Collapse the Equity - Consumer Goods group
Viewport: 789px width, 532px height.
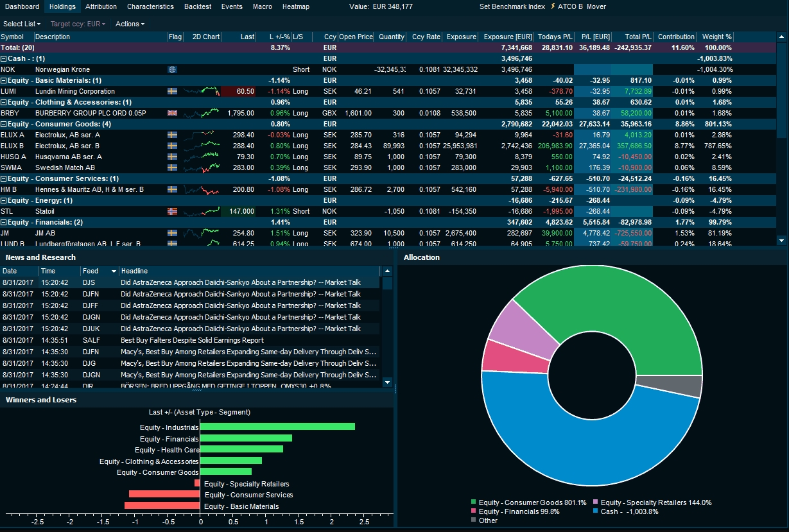click(x=4, y=124)
